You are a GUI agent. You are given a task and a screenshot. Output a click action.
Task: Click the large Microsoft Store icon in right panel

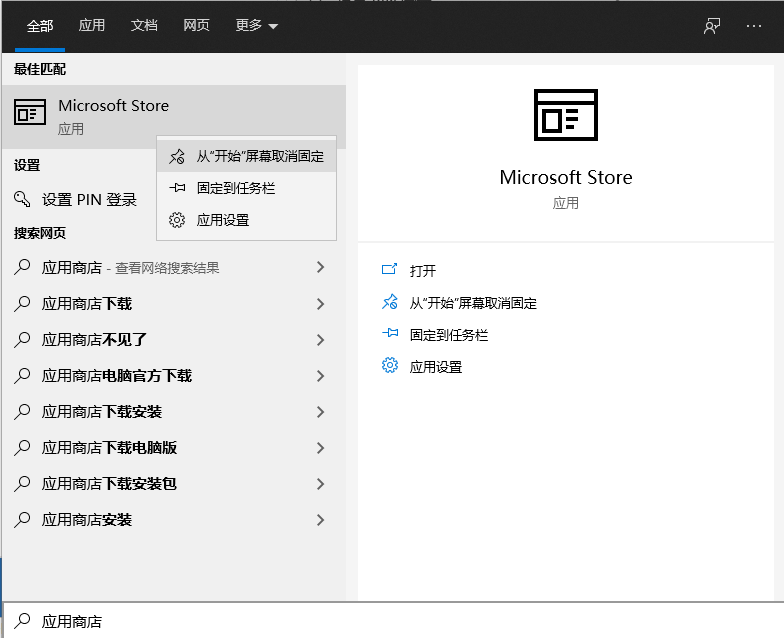[x=565, y=115]
